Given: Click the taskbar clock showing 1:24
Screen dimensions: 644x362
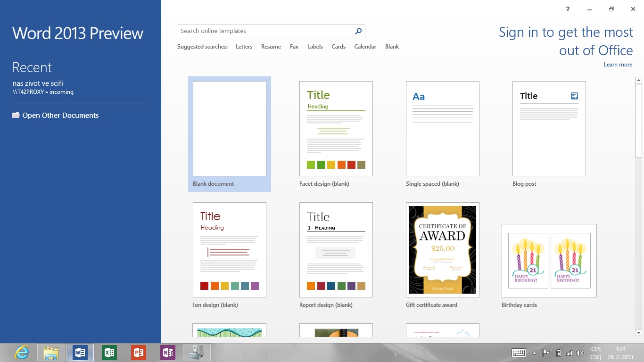Looking at the screenshot, I should point(620,349).
